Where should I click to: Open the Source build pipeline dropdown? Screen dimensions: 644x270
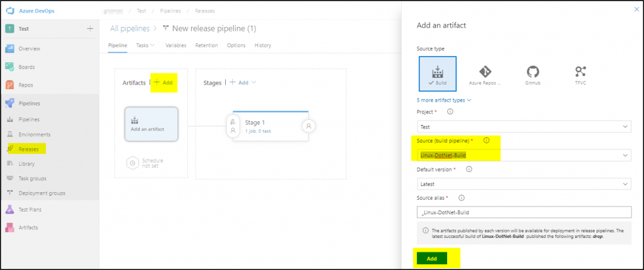(523, 155)
